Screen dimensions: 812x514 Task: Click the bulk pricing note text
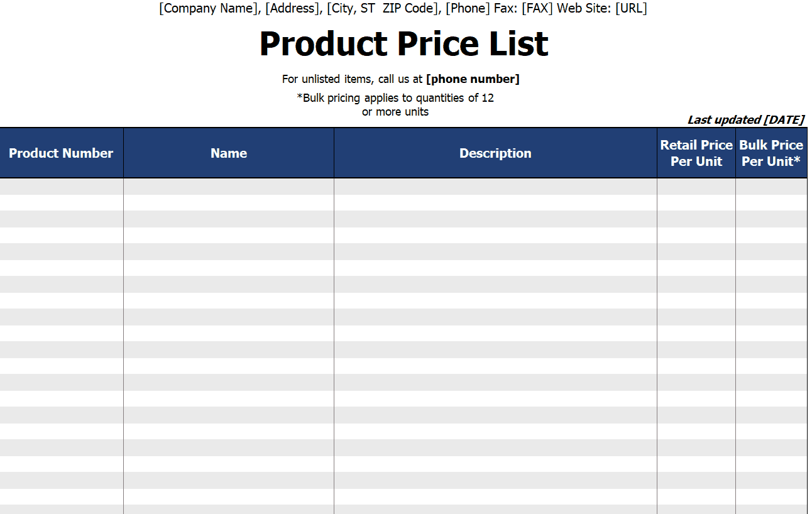pos(395,105)
